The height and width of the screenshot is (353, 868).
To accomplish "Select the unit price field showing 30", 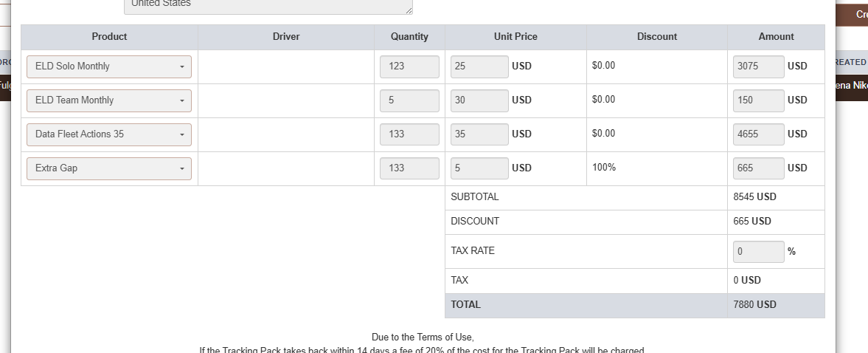I will [x=479, y=100].
